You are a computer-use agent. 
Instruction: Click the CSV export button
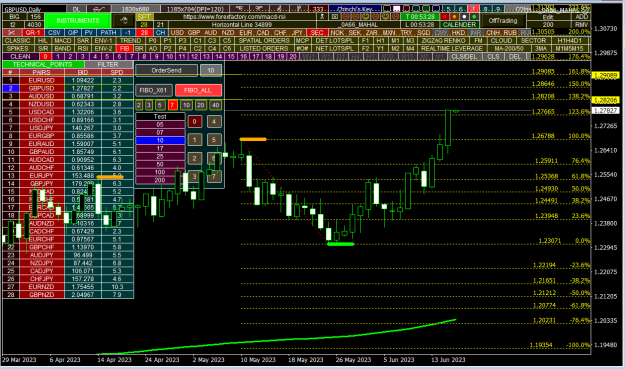pos(54,33)
